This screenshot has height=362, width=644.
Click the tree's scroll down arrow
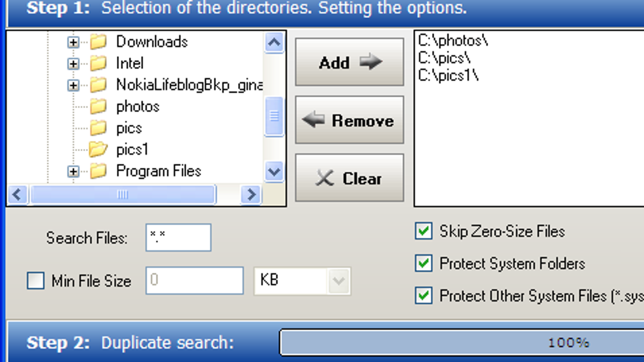(x=274, y=172)
